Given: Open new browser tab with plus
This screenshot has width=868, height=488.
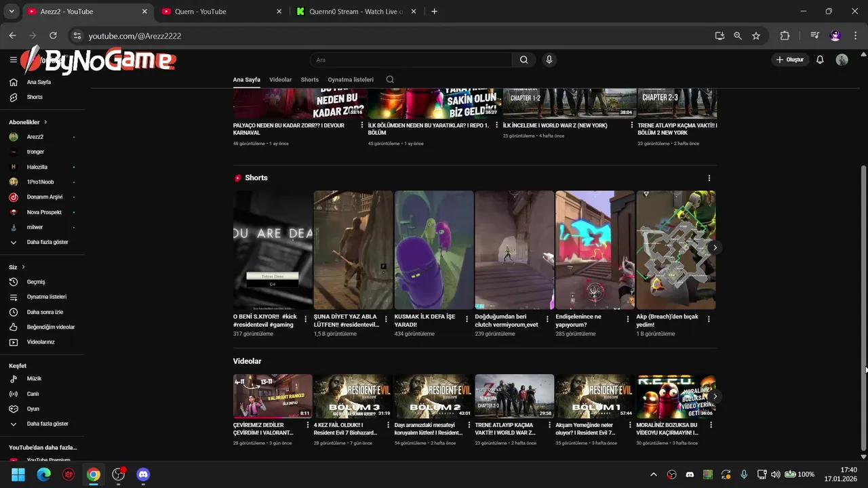Looking at the screenshot, I should pos(434,12).
